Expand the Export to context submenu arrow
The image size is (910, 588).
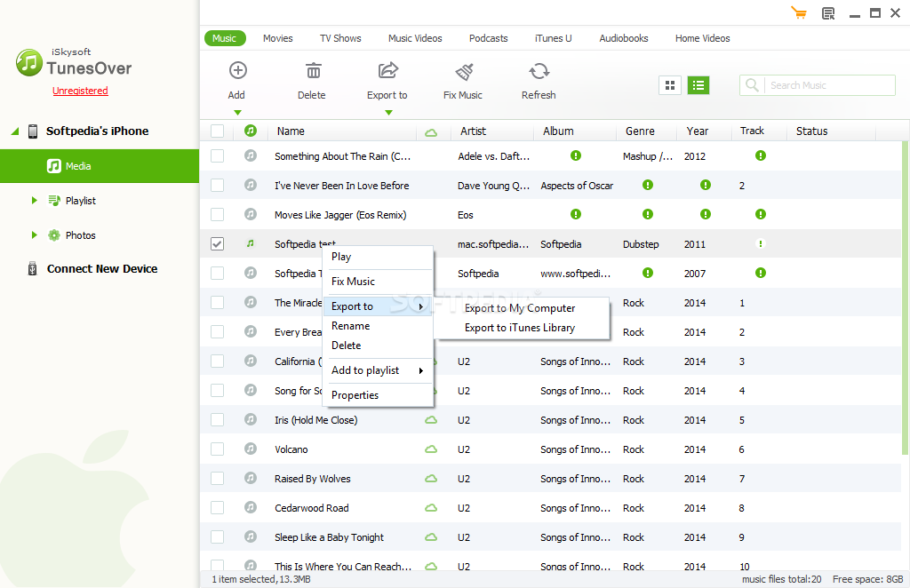[421, 306]
